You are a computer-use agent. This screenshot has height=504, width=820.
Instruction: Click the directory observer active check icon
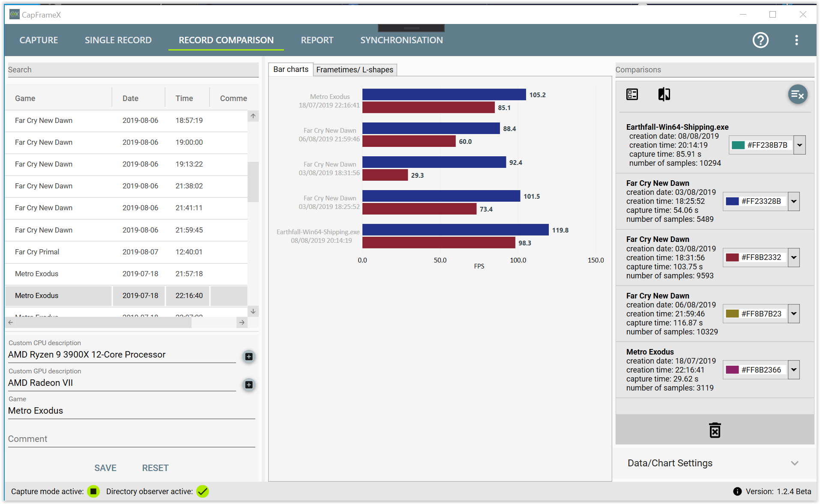point(203,492)
